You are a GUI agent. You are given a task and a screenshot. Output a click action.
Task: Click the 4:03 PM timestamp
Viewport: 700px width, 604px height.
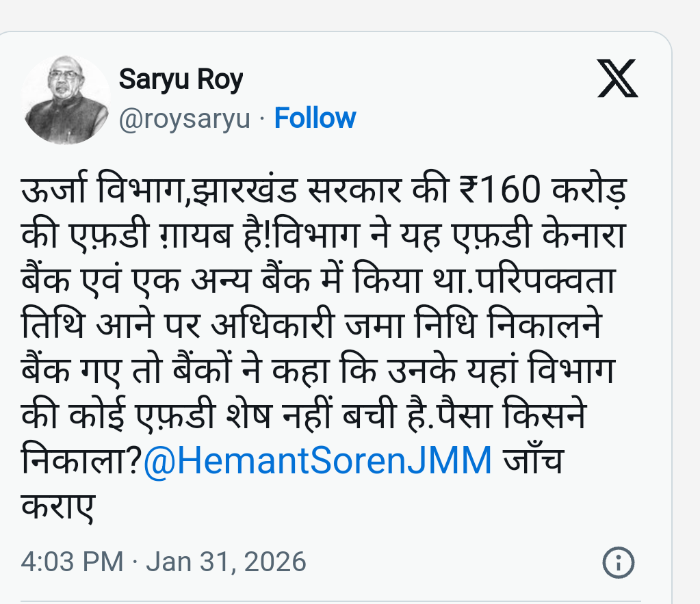click(72, 562)
